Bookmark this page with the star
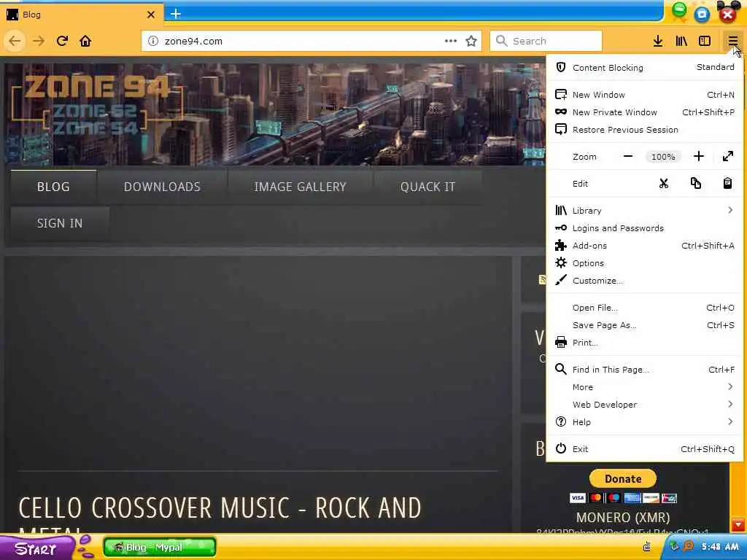This screenshot has height=560, width=747. (471, 41)
